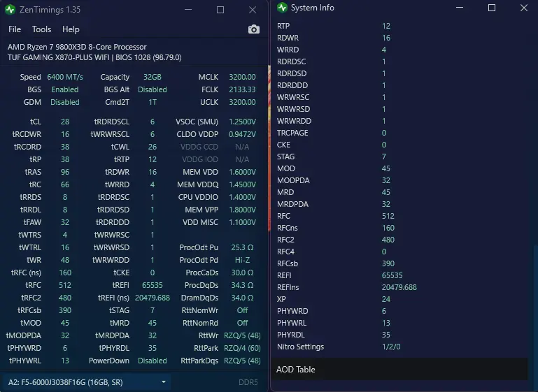Click the DramDqDs value 34.0 Ω
538x392 pixels.
(x=242, y=298)
